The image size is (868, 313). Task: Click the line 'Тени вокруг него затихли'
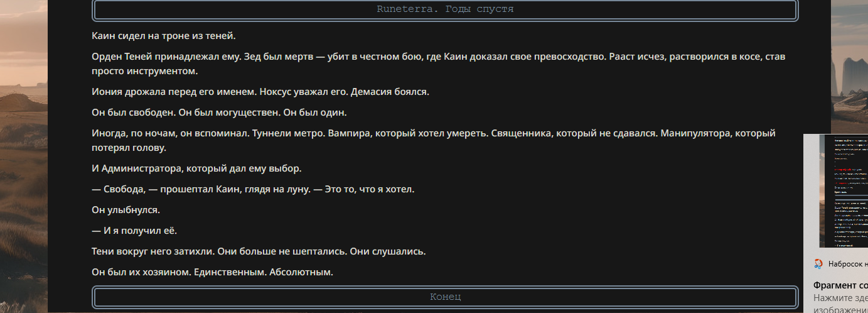pyautogui.click(x=259, y=251)
